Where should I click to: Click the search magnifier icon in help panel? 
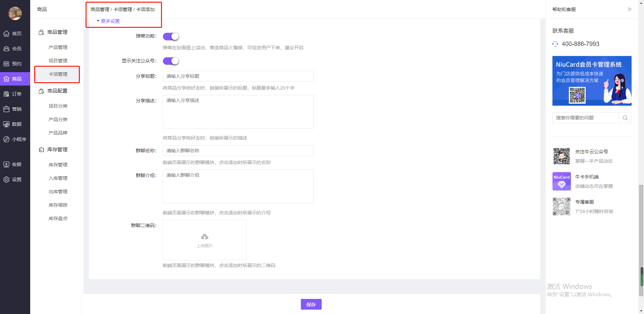point(625,118)
